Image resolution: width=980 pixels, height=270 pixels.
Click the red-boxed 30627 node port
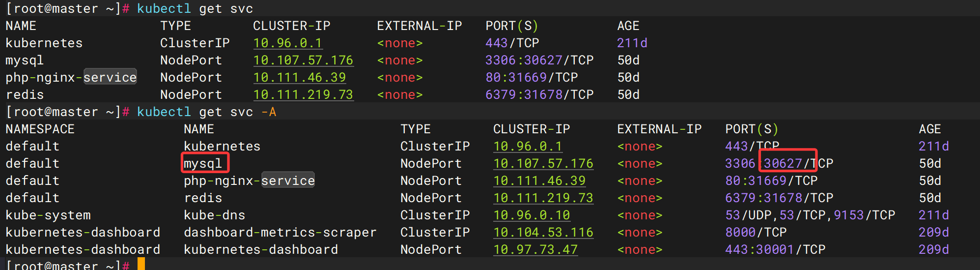click(x=783, y=163)
